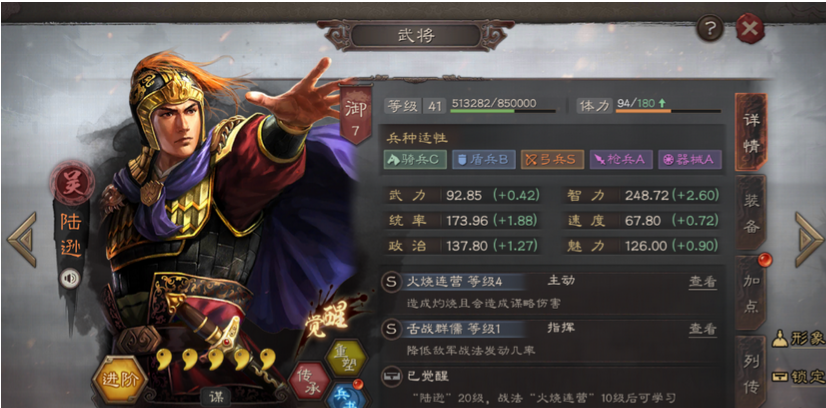Image resolution: width=826 pixels, height=408 pixels.
Task: Go to previous general with left arrow
Action: (x=22, y=240)
